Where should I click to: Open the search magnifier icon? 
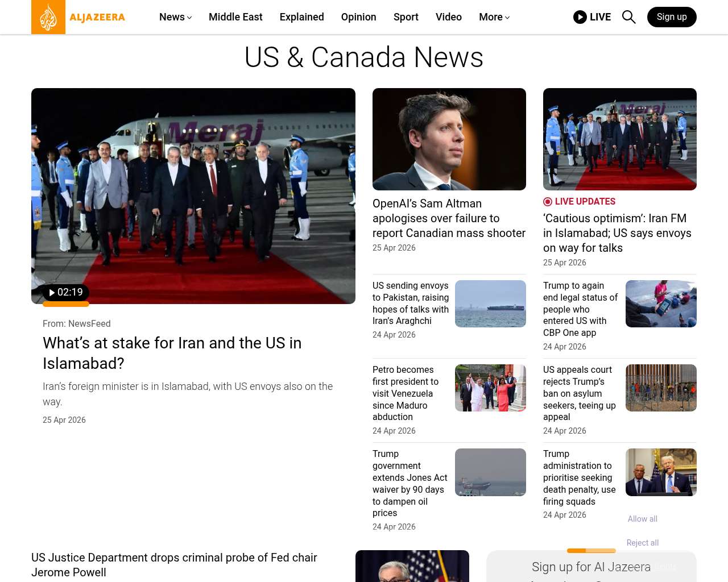click(x=628, y=17)
